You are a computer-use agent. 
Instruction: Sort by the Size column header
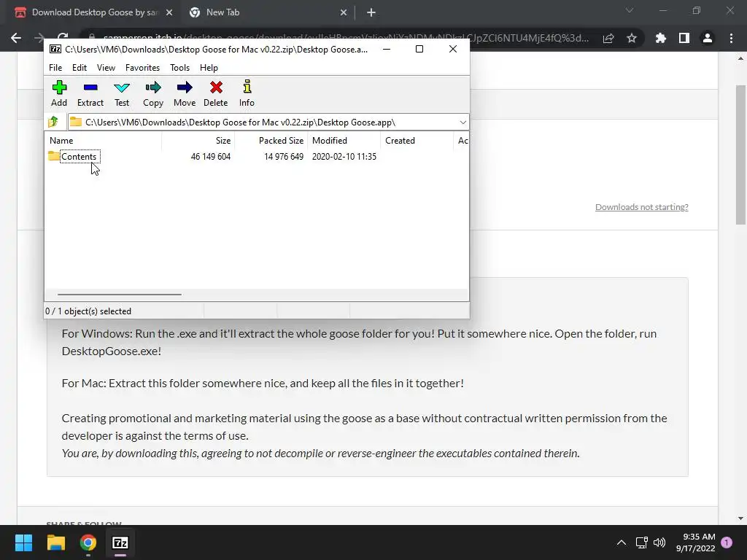pyautogui.click(x=198, y=141)
